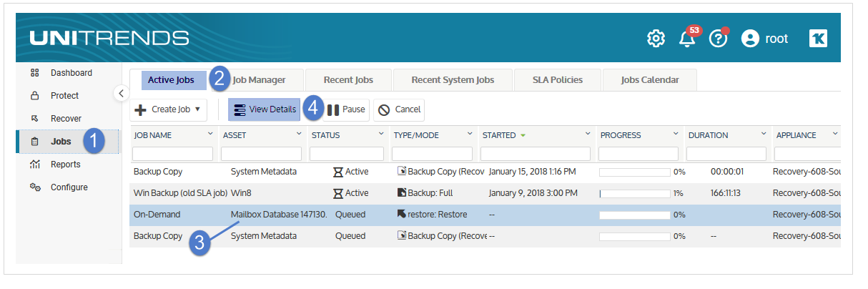Click the restore: Restore type icon
The height and width of the screenshot is (289, 868).
[402, 215]
